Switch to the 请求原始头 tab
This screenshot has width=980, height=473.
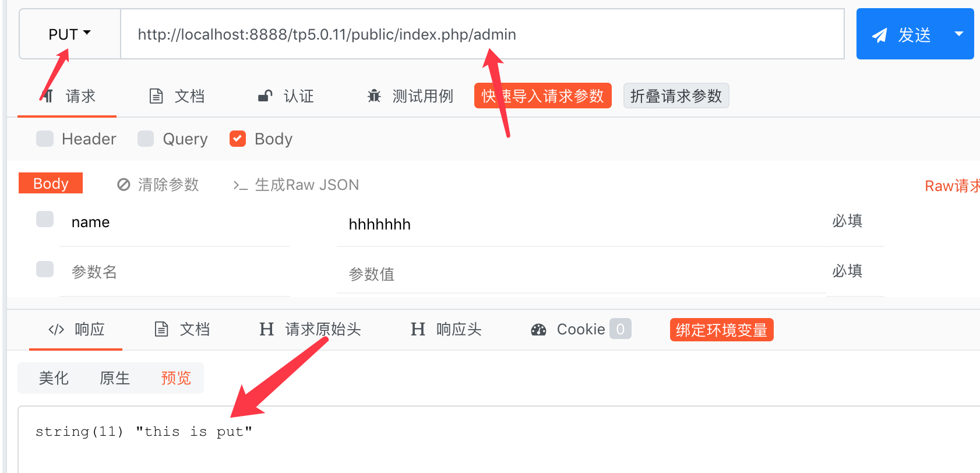pos(310,330)
